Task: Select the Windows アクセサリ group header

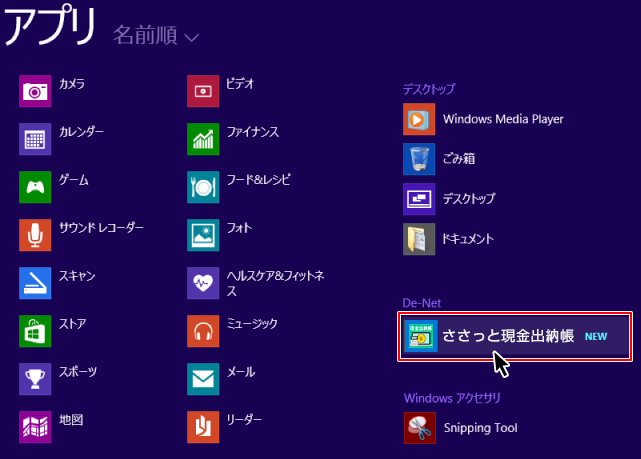Action: point(452,398)
